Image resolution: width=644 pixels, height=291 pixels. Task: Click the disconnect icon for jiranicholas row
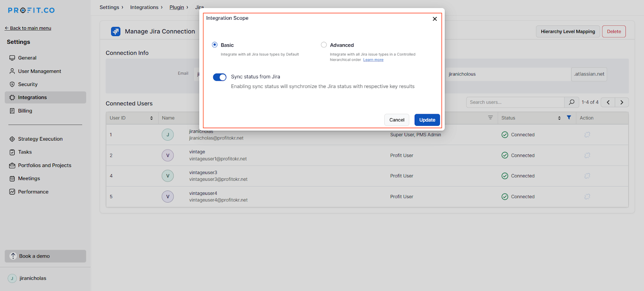coord(587,135)
